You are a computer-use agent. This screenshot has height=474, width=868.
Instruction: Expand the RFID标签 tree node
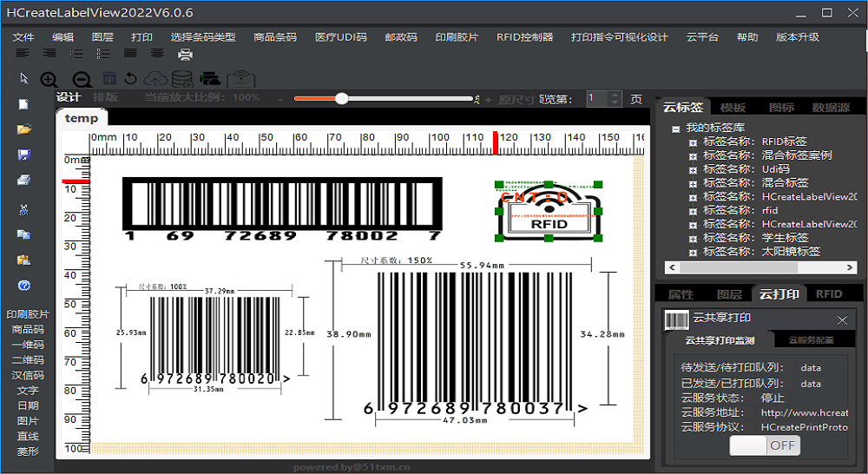click(x=693, y=142)
